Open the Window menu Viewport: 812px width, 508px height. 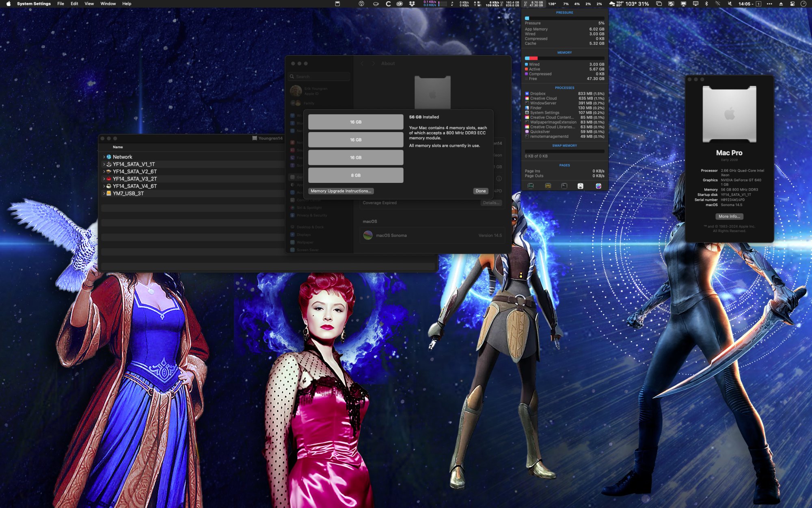[108, 4]
